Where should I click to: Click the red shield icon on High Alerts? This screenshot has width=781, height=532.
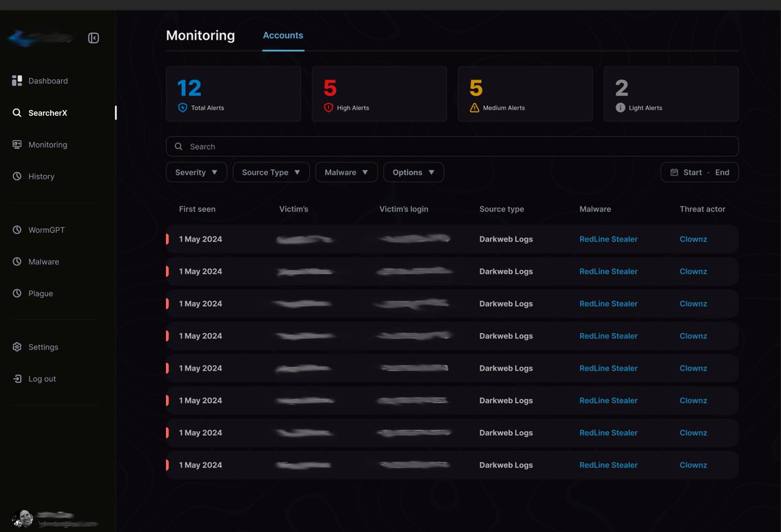(329, 107)
